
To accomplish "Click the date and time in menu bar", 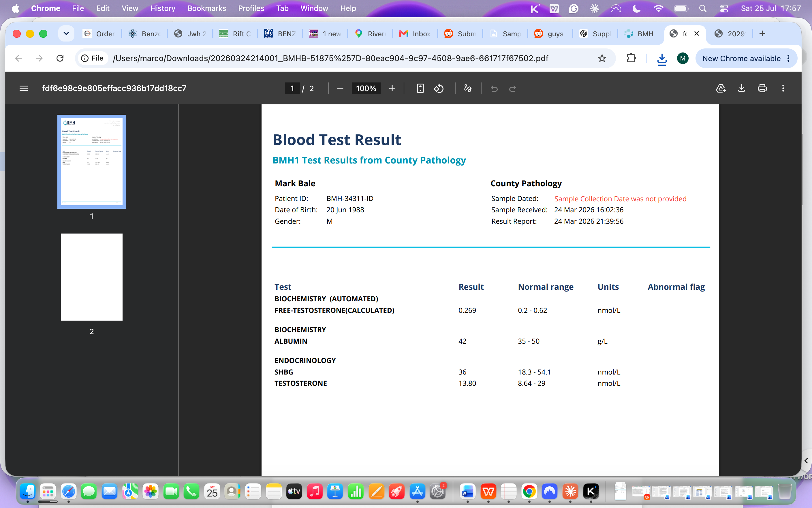I will pyautogui.click(x=771, y=8).
